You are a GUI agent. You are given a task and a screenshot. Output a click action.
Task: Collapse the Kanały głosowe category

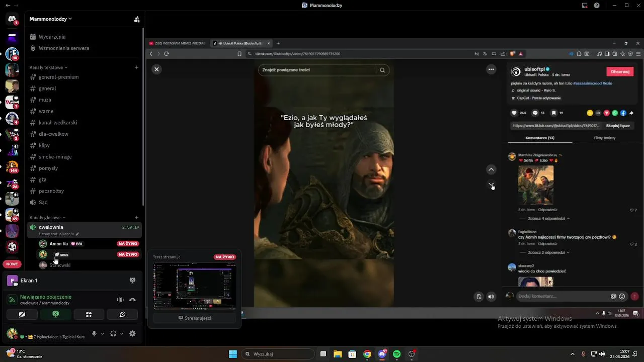point(47,218)
